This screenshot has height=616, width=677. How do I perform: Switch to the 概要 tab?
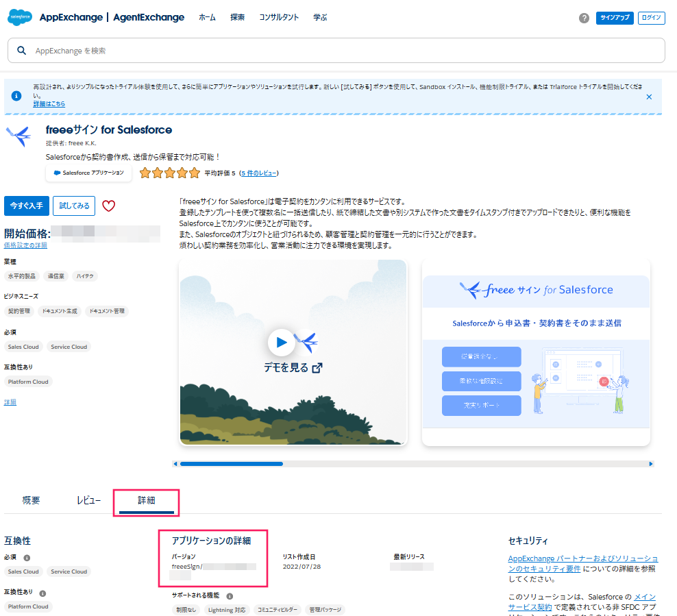coord(31,500)
